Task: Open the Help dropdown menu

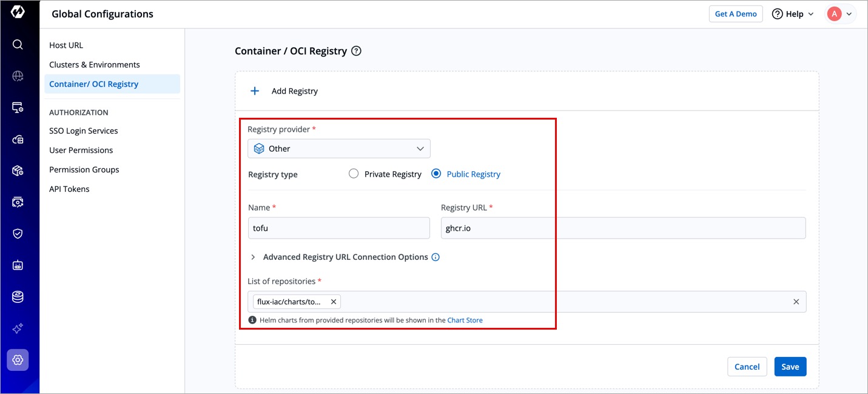Action: [x=793, y=14]
